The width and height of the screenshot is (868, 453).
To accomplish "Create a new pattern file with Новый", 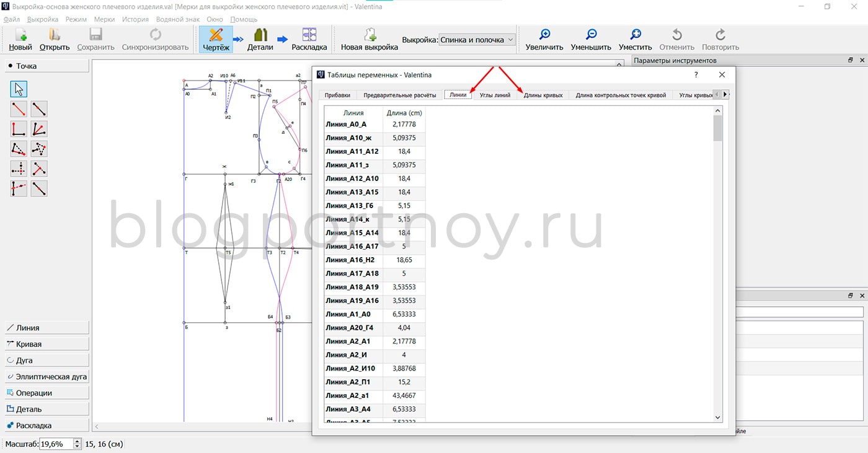I will pyautogui.click(x=20, y=40).
